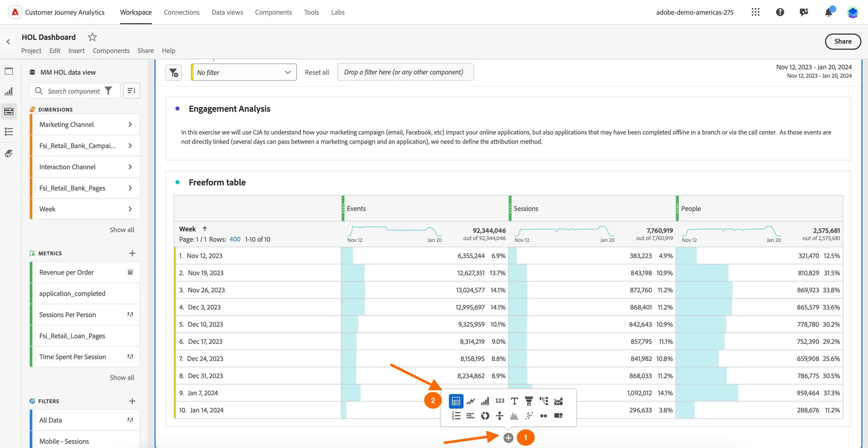Select the Fallout funnel visualization icon
The width and height of the screenshot is (868, 448).
pyautogui.click(x=529, y=401)
